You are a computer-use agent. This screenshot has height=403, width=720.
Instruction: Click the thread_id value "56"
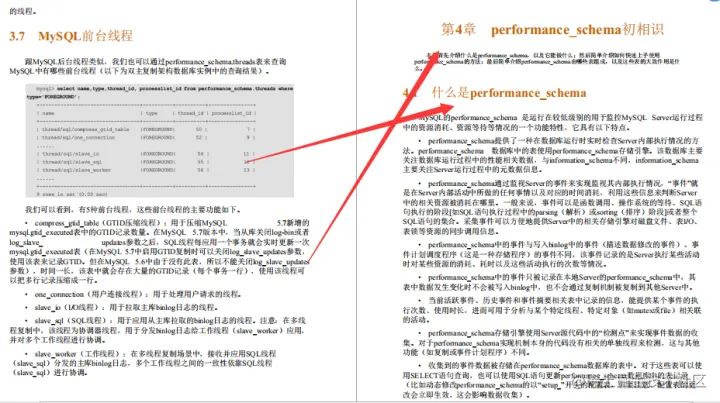coord(200,170)
